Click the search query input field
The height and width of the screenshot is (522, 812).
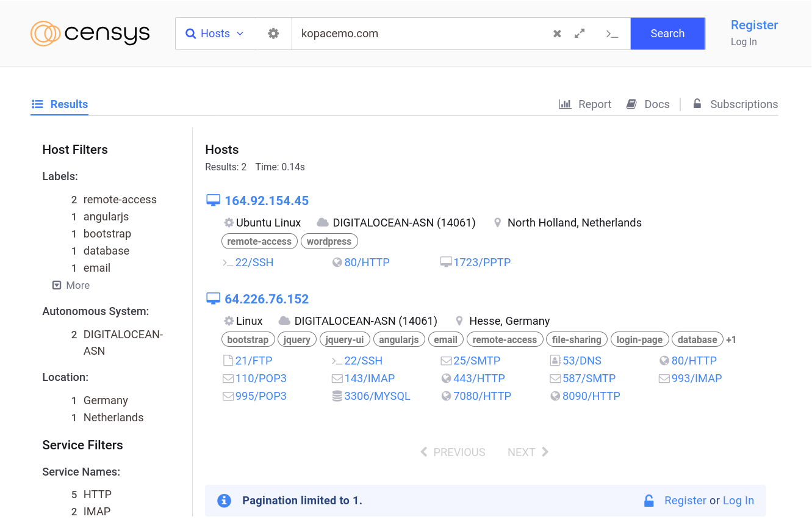click(x=421, y=34)
